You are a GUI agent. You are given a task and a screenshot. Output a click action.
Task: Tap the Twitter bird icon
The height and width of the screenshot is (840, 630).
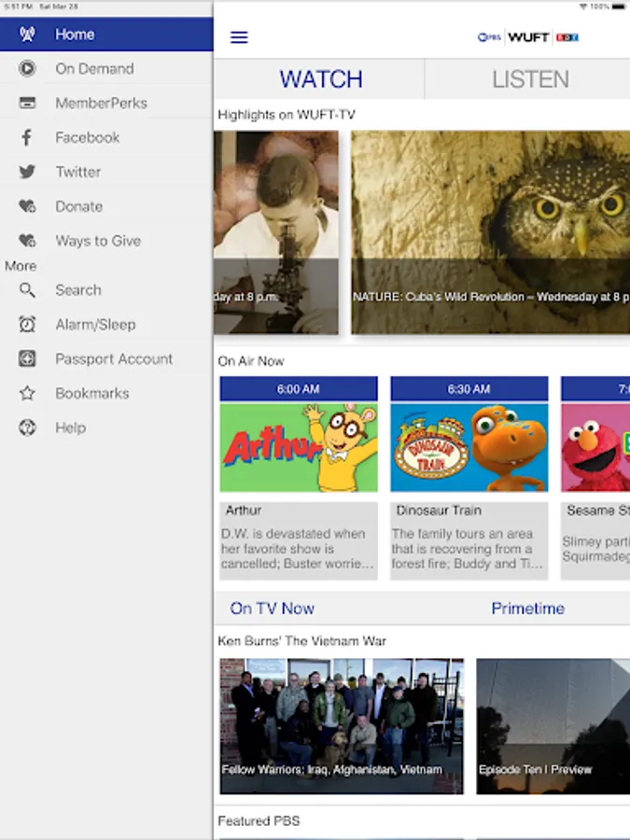click(27, 172)
